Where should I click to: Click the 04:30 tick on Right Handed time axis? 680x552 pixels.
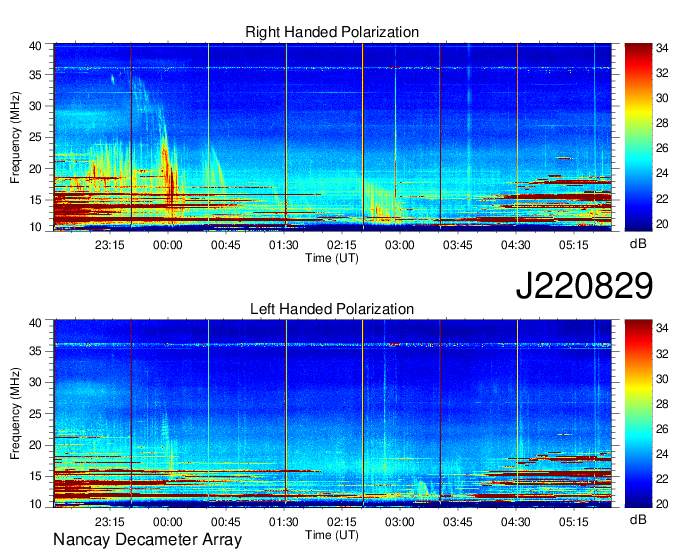[516, 245]
